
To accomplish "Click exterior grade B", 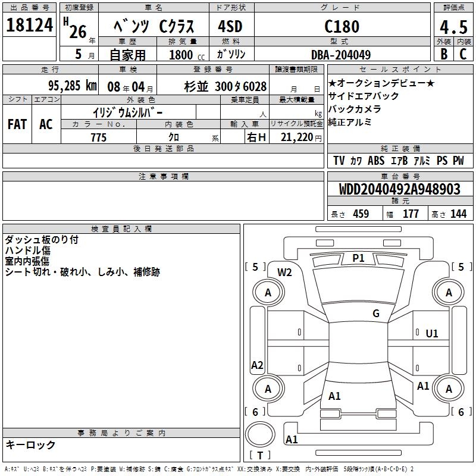I will coord(444,54).
